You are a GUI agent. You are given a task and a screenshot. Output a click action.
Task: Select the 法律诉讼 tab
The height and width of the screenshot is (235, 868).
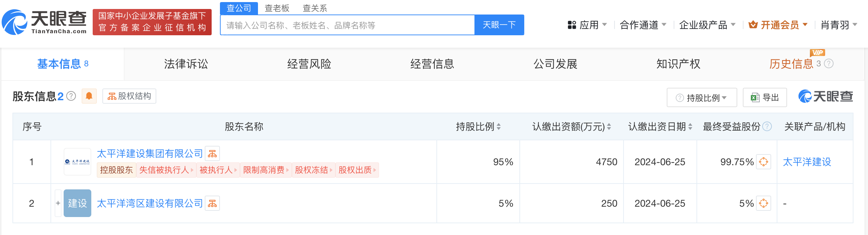pyautogui.click(x=186, y=64)
